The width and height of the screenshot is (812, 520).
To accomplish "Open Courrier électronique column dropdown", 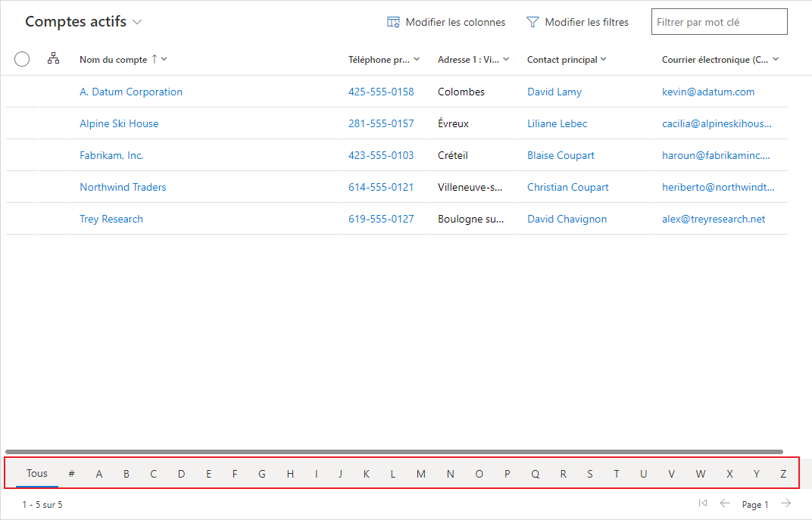I will (776, 59).
